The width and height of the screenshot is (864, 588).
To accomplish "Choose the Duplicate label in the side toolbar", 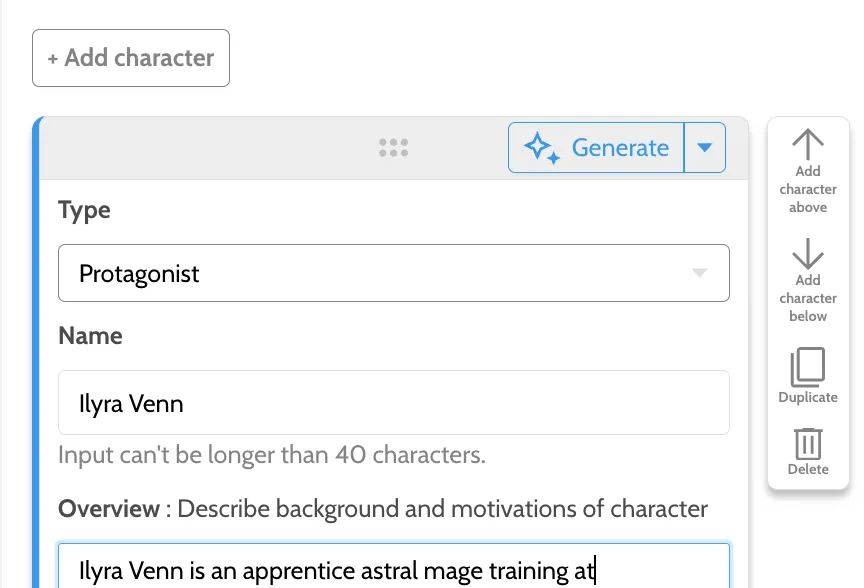I will click(808, 397).
